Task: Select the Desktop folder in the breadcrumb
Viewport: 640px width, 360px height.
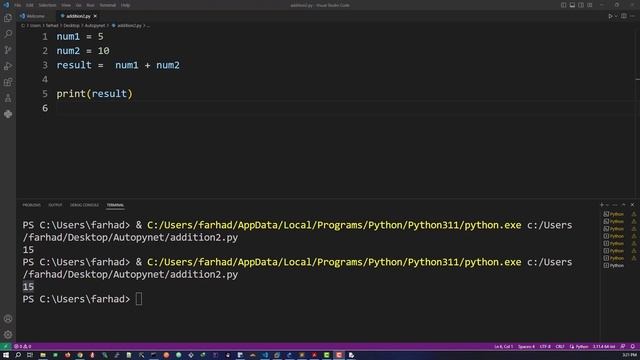Action: pyautogui.click(x=71, y=25)
